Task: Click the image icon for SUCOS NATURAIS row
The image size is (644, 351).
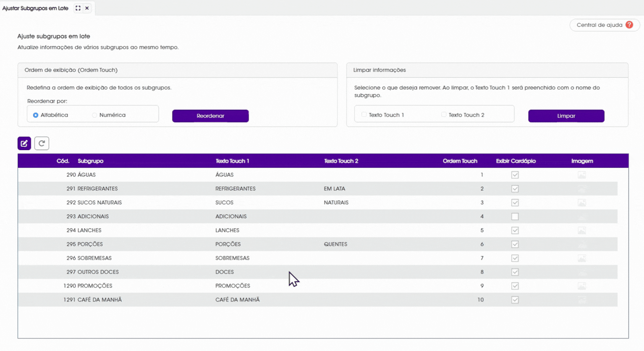Action: click(581, 203)
